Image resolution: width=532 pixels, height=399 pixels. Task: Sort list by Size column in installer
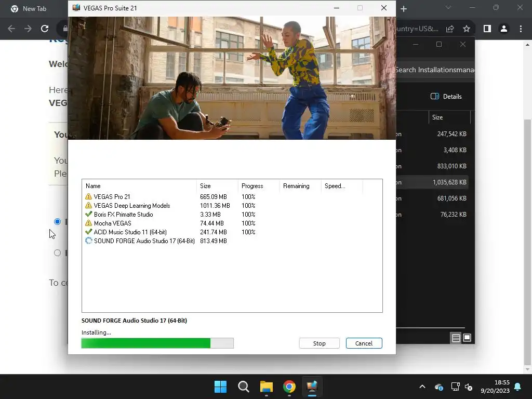[x=217, y=186]
